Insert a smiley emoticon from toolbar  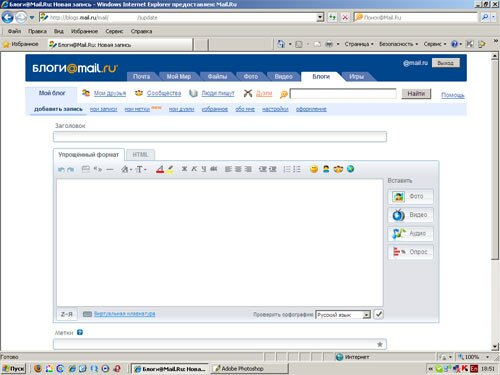pos(314,169)
